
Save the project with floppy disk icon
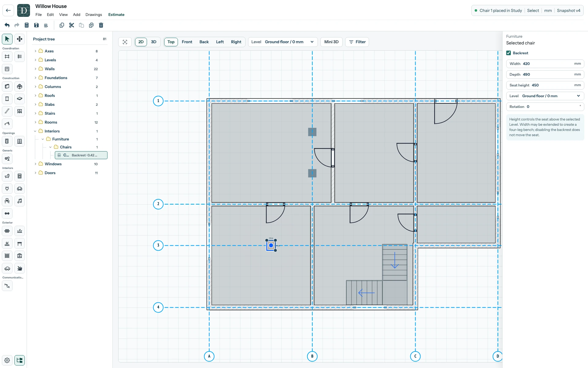coord(36,25)
